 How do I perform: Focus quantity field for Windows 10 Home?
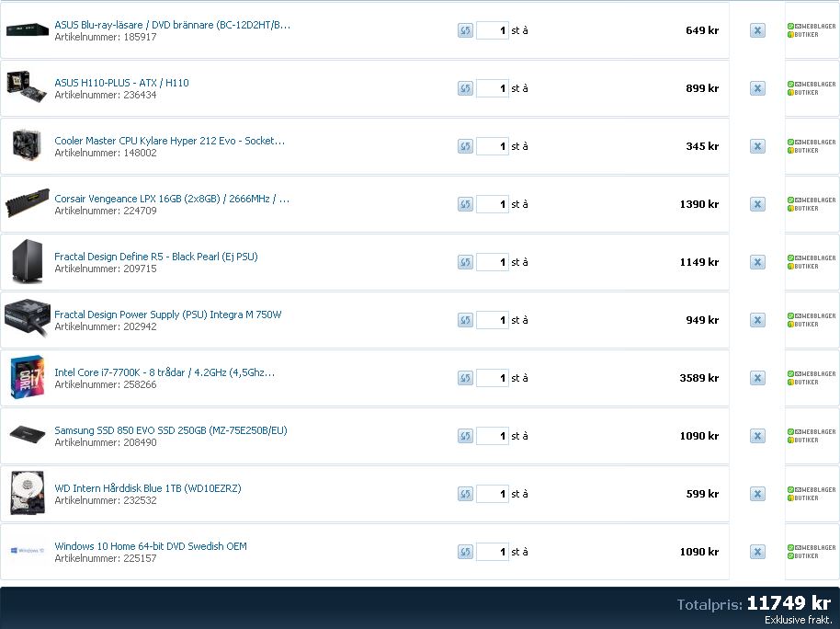[493, 552]
